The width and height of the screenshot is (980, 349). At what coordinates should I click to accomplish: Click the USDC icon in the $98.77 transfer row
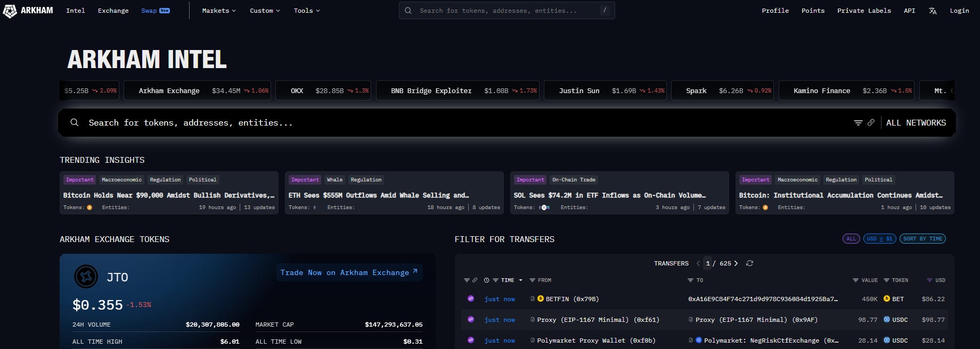tap(887, 320)
